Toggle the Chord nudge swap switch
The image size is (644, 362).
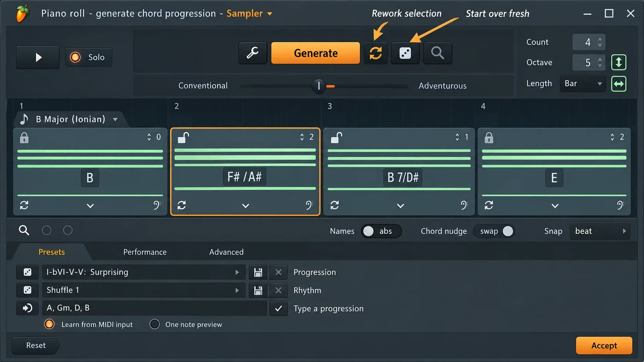coord(494,231)
